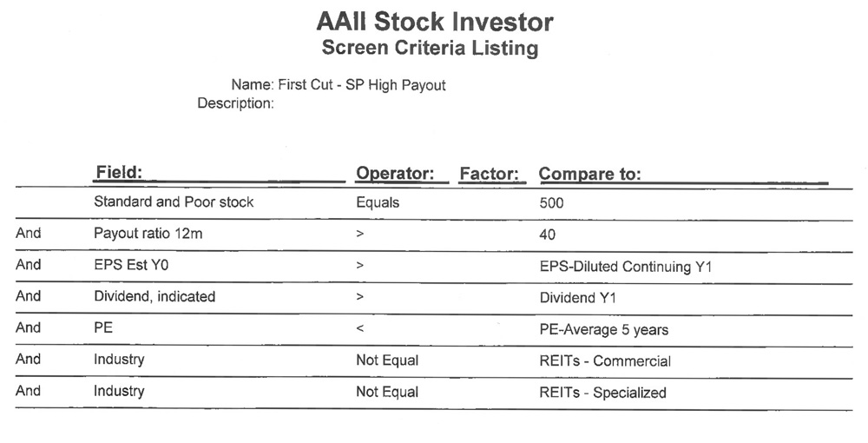The image size is (868, 443).
Task: Click the AAII Stock Investor title
Action: (435, 23)
